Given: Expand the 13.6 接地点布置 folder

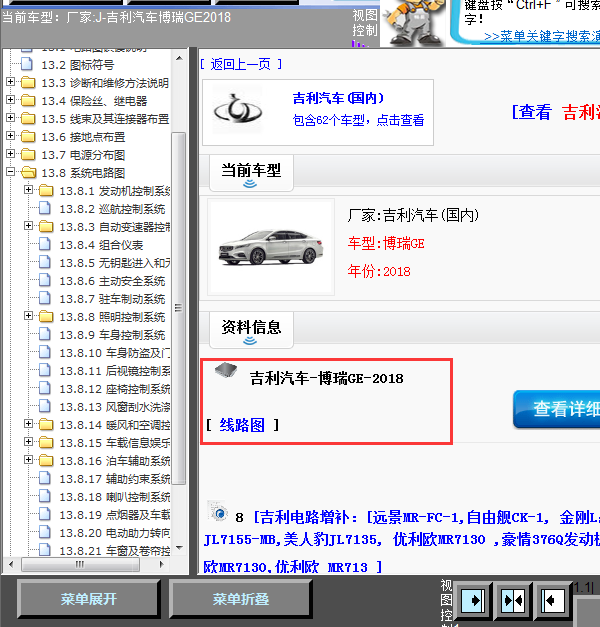Looking at the screenshot, I should [10, 136].
